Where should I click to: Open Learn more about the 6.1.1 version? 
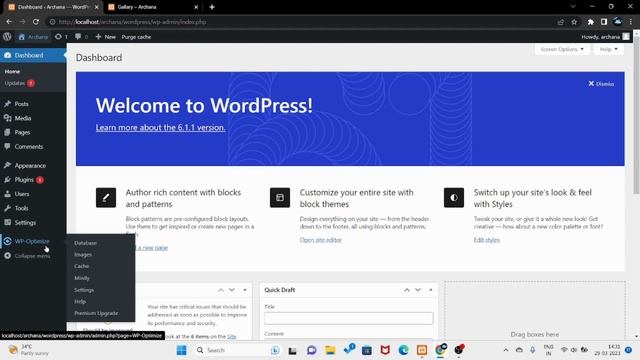[160, 127]
